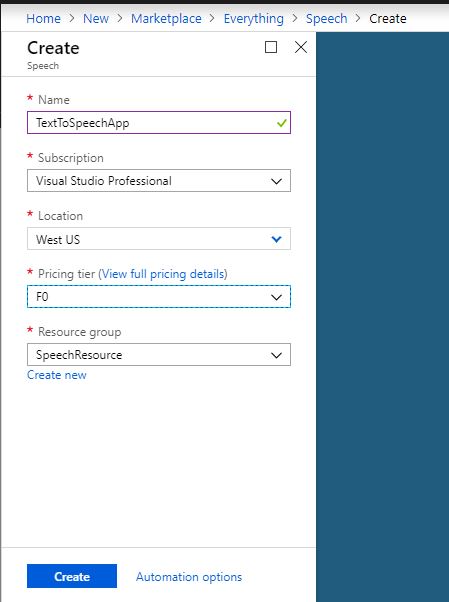Expand the Resource group dropdown
Image resolution: width=449 pixels, height=602 pixels.
(x=159, y=355)
